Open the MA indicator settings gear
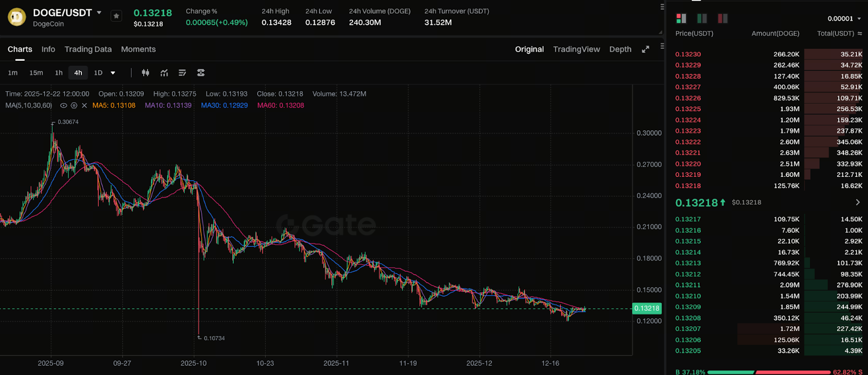The width and height of the screenshot is (868, 375). pyautogui.click(x=74, y=105)
